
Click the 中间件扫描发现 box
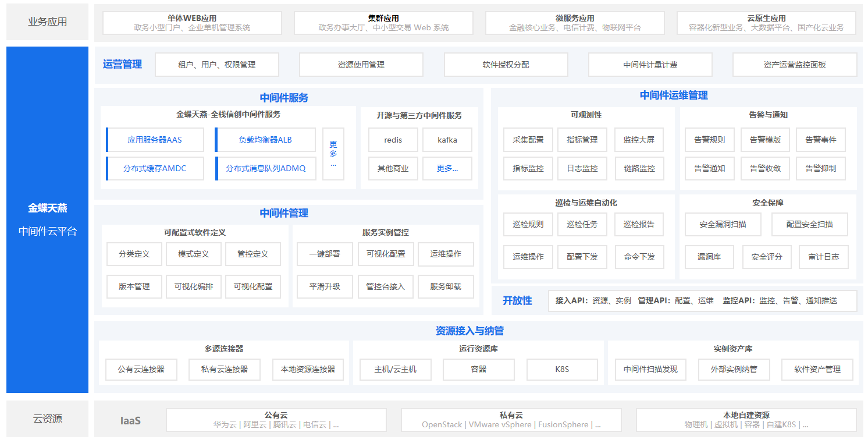point(651,369)
